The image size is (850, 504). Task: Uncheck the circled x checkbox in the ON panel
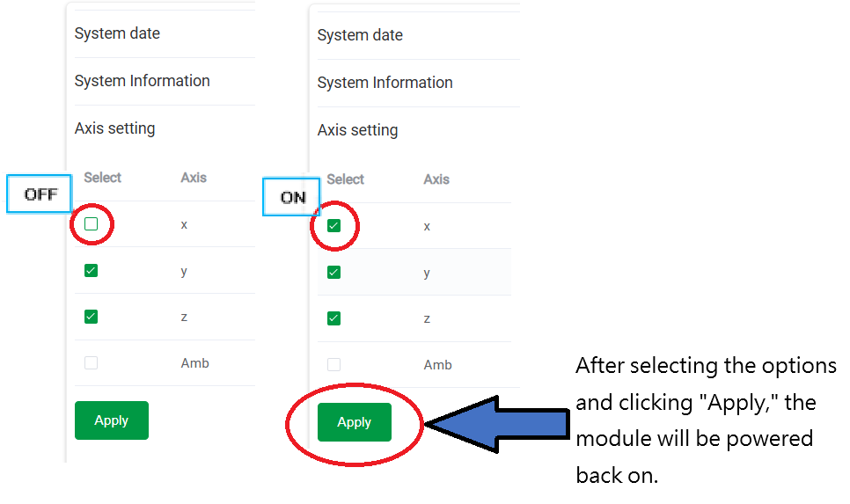click(x=333, y=226)
